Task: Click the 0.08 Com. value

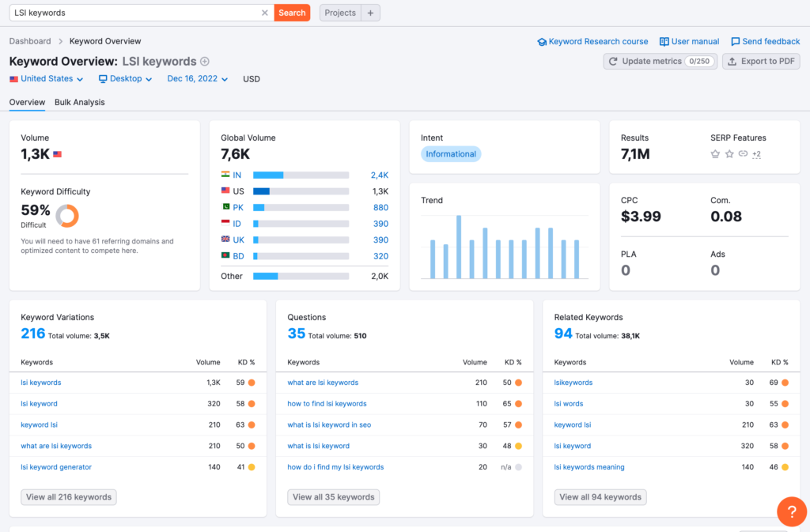Action: point(726,217)
